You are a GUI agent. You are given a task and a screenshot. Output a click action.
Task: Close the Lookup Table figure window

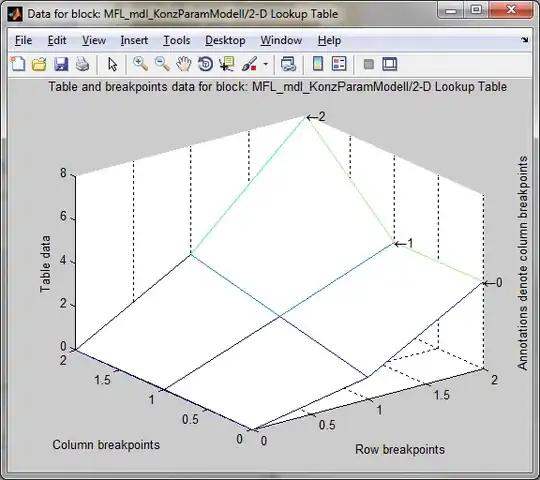tap(511, 10)
